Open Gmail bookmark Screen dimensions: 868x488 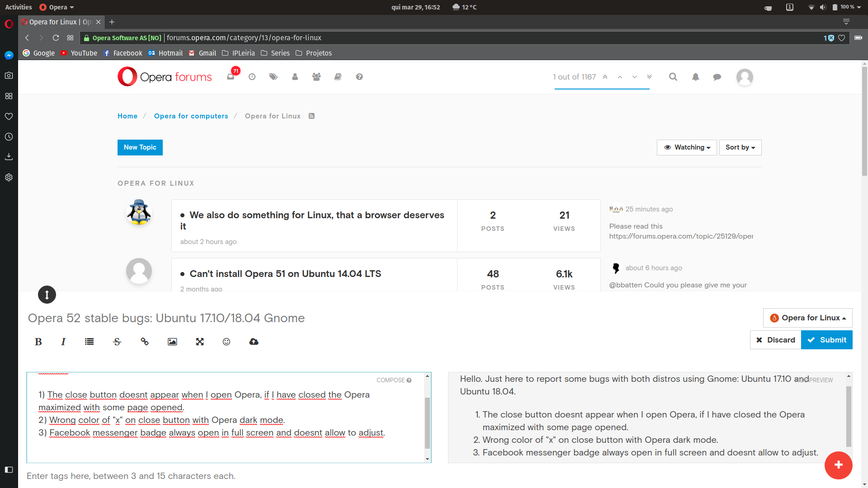203,53
